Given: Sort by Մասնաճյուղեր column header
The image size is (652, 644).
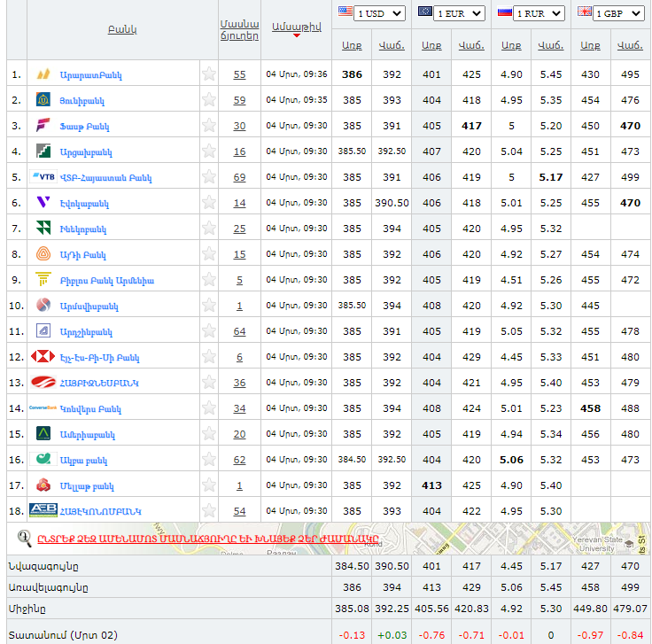Looking at the screenshot, I should [x=239, y=30].
